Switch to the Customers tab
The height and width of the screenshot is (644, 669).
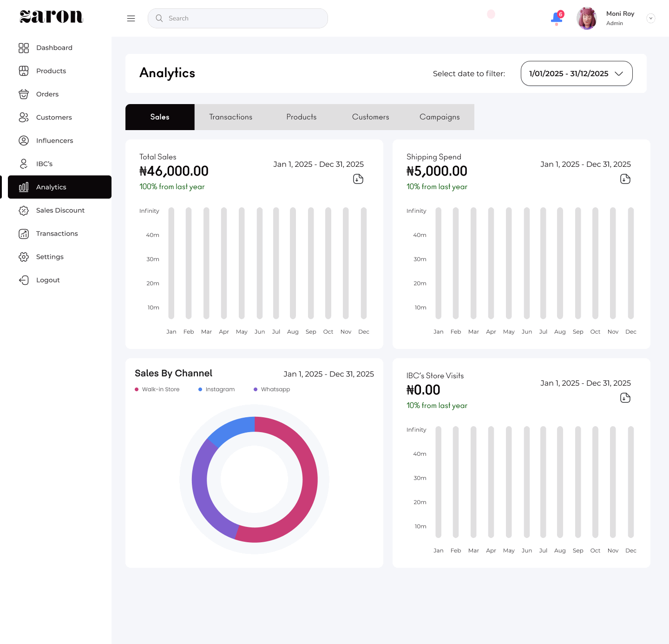[371, 117]
